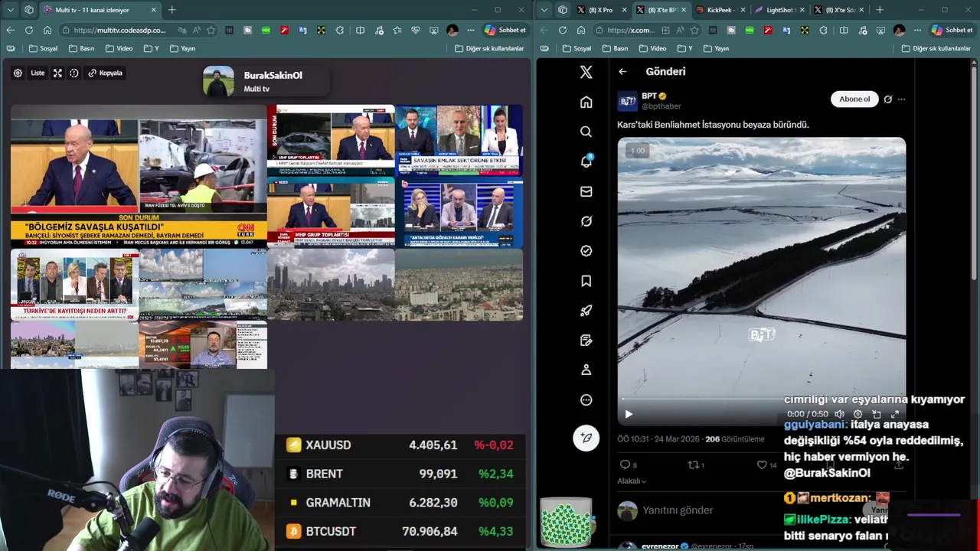Select GRAMALTIN ticker row
Image resolution: width=980 pixels, height=551 pixels.
pos(400,503)
